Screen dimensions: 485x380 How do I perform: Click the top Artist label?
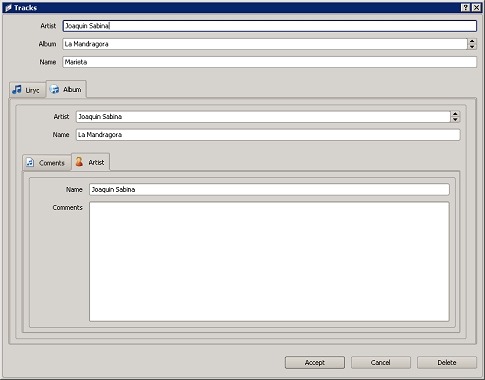click(48, 26)
